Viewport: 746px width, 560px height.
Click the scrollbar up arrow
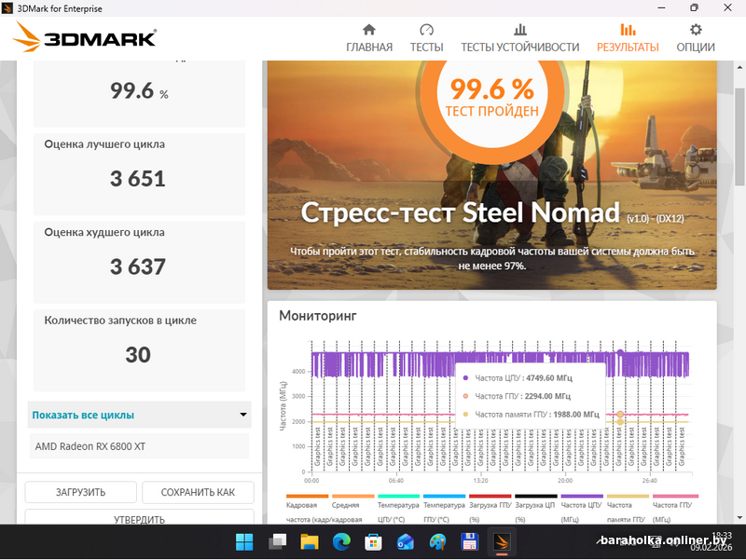(x=739, y=67)
